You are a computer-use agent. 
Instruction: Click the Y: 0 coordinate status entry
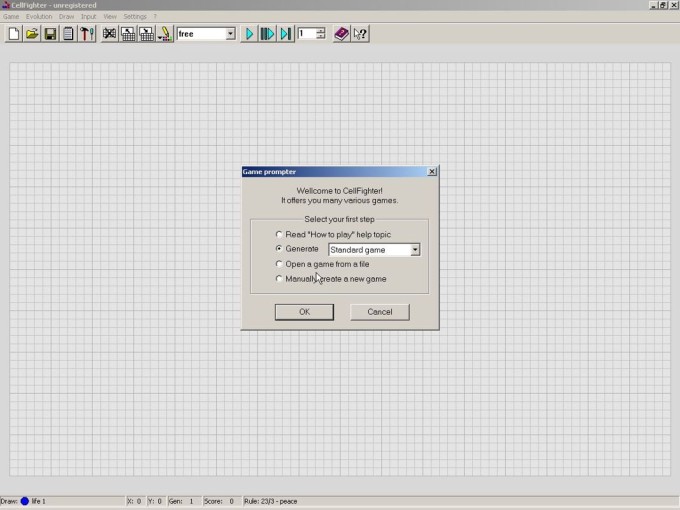tap(155, 501)
